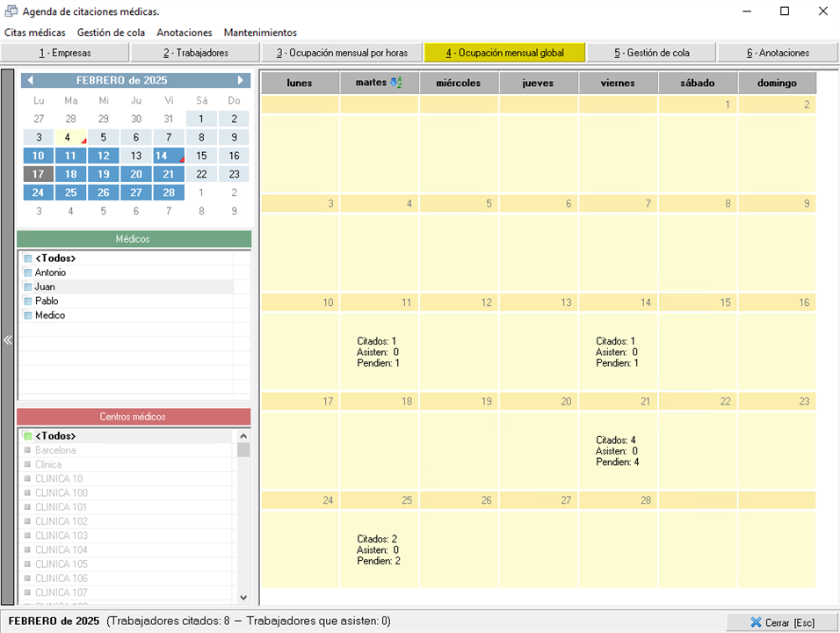The width and height of the screenshot is (840, 633).
Task: Click the Friday 21 cell with 4 citados
Action: click(619, 452)
